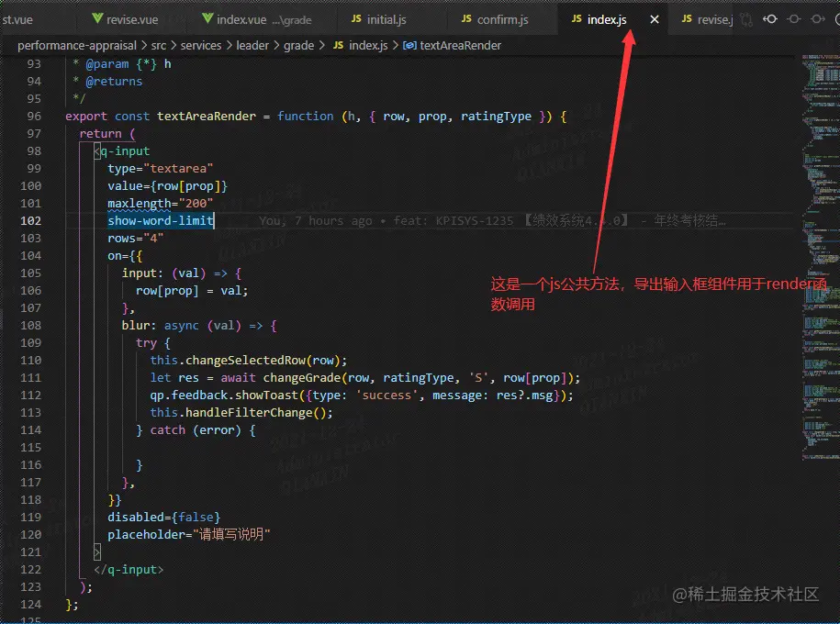Open the index.js breadcrumb file dropdown
This screenshot has height=624, width=840.
click(361, 46)
